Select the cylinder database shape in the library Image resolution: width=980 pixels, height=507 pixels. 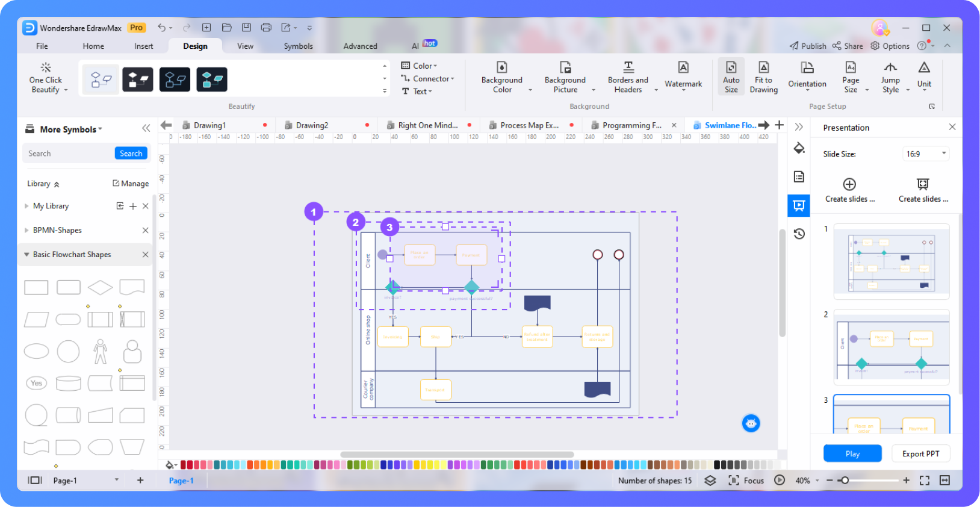69,383
